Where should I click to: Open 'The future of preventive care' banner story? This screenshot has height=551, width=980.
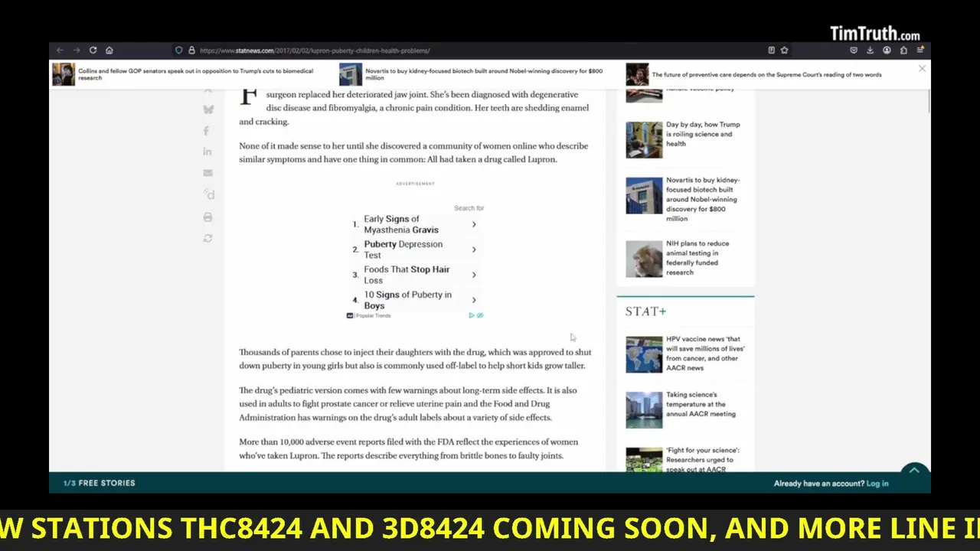pos(766,75)
